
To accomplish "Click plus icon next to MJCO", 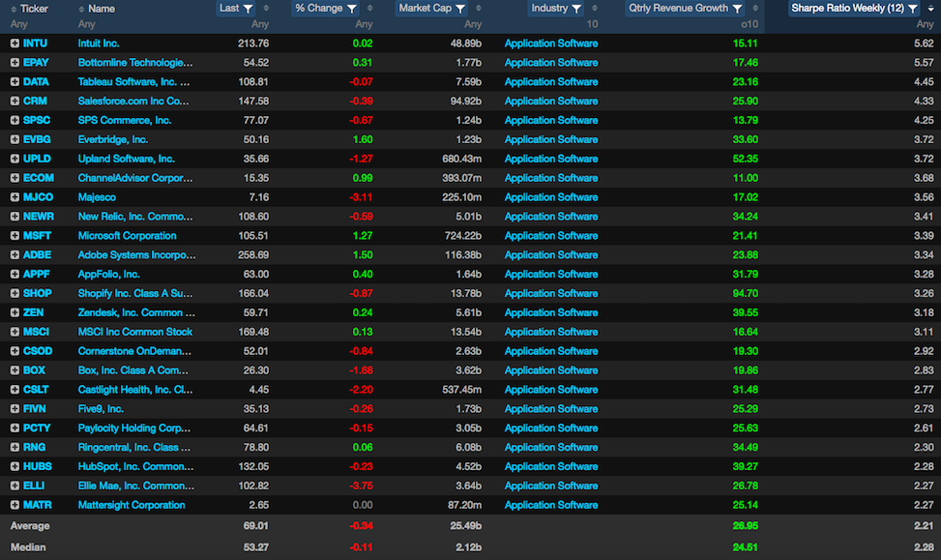I will pos(15,197).
